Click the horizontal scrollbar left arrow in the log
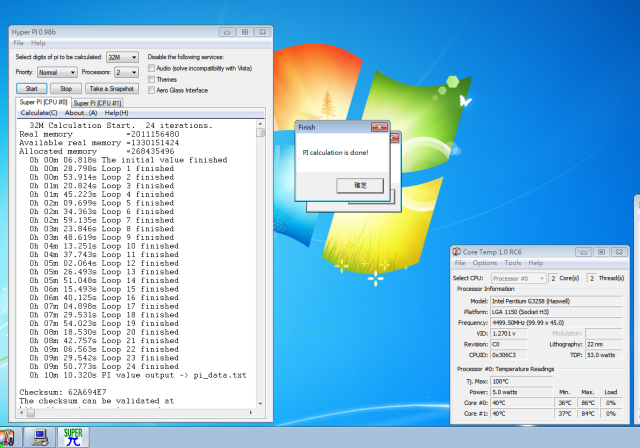Screen dimensions: 640x448 point(22,413)
